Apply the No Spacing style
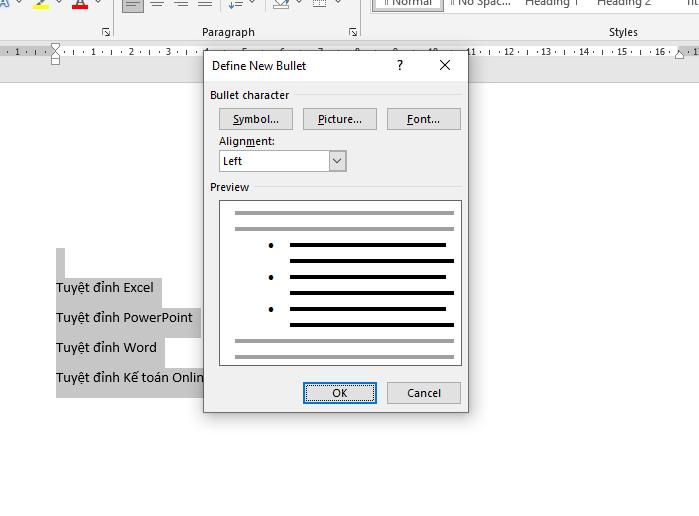This screenshot has width=699, height=516. [x=480, y=4]
